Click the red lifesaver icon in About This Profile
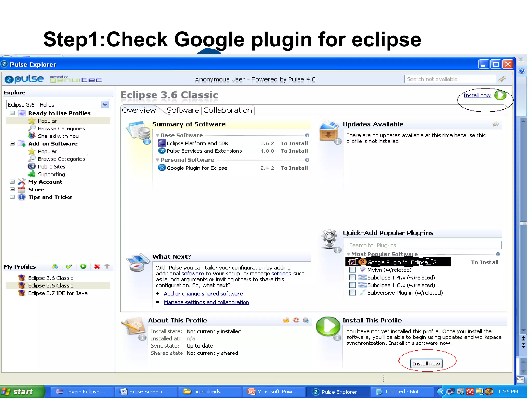This screenshot has width=532, height=399. (x=296, y=320)
